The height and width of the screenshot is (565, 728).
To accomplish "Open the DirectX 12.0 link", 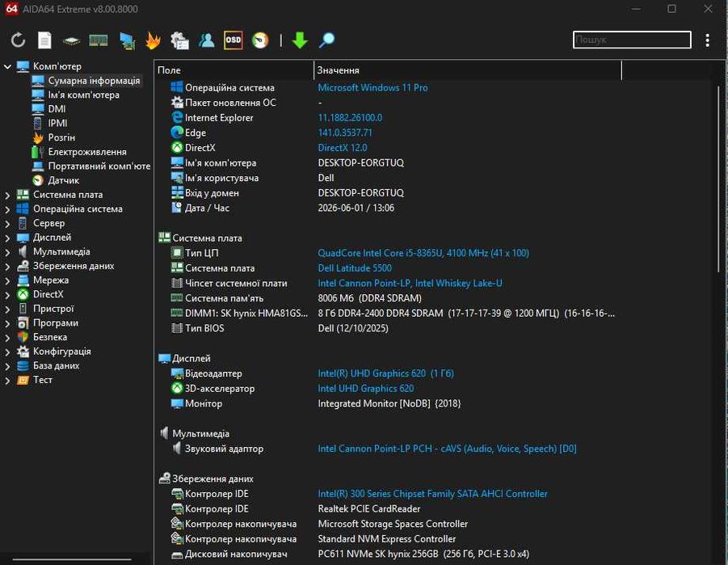I will (343, 148).
